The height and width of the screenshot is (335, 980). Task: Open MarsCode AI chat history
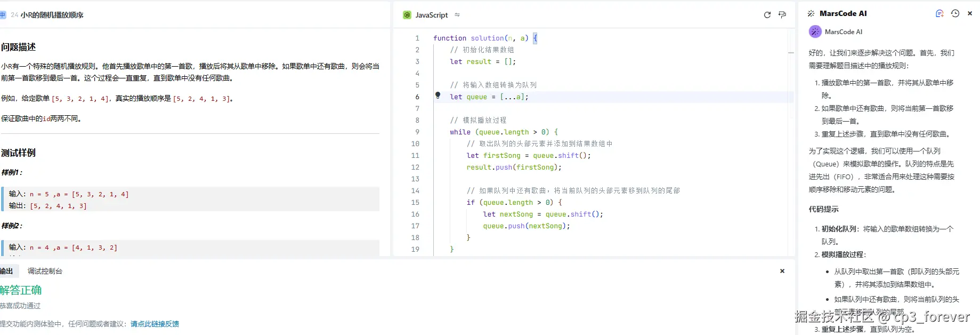pos(955,14)
